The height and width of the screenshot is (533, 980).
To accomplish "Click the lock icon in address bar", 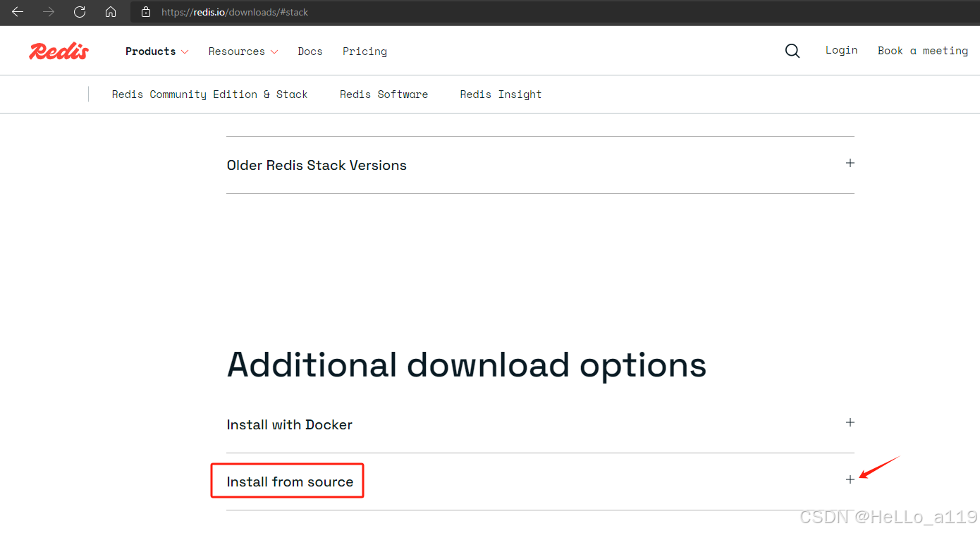I will (146, 12).
